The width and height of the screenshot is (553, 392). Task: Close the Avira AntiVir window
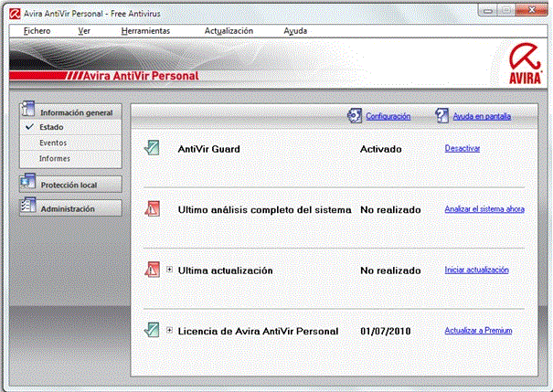[x=532, y=10]
